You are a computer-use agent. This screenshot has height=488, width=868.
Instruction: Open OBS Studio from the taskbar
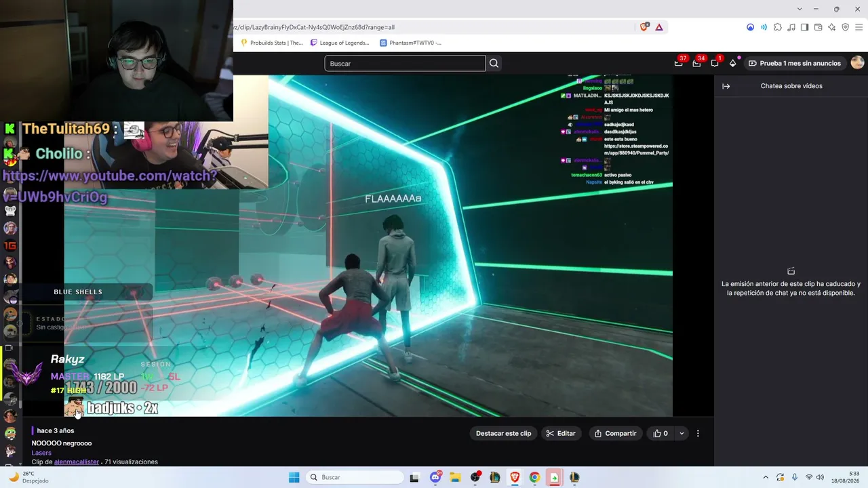click(475, 477)
